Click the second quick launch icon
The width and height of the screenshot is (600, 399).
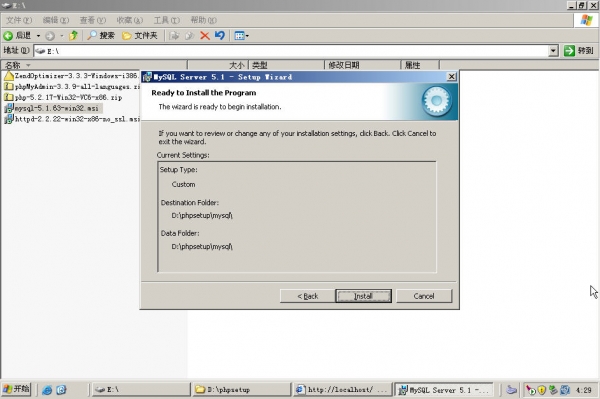pyautogui.click(x=61, y=390)
